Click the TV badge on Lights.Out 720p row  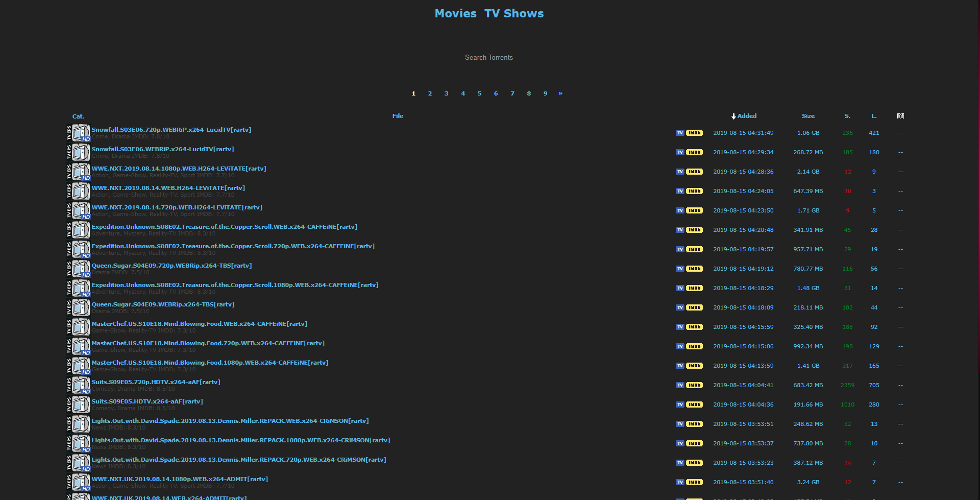[680, 463]
